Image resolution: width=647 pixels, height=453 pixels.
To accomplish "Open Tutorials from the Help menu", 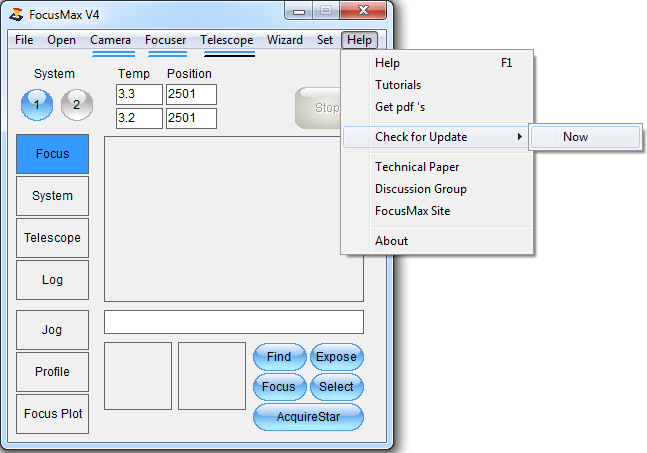I will pyautogui.click(x=438, y=85).
